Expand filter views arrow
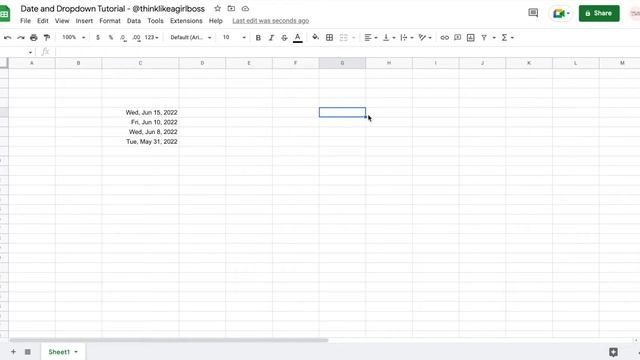The image size is (640, 360). [x=494, y=38]
